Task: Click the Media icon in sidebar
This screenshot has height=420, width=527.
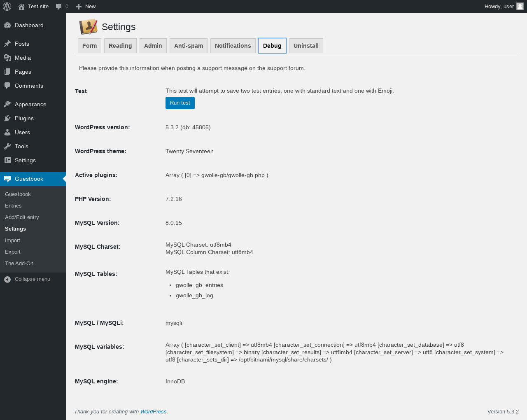Action: coord(7,58)
